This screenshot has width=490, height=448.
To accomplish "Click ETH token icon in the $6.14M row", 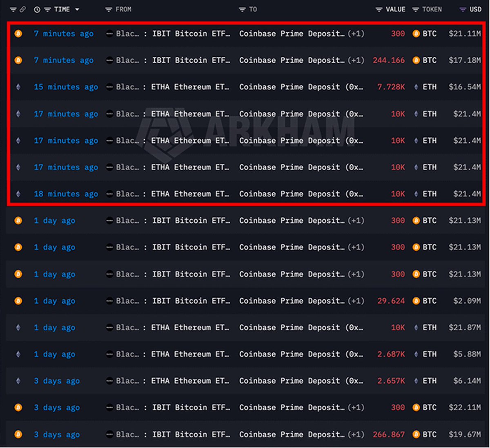I will click(416, 381).
